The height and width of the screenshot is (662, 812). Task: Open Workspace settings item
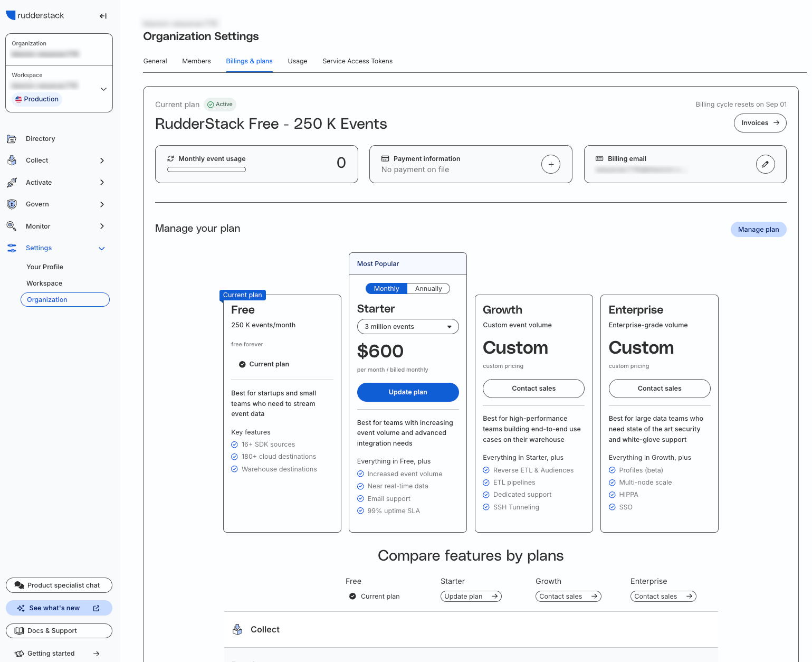click(44, 283)
